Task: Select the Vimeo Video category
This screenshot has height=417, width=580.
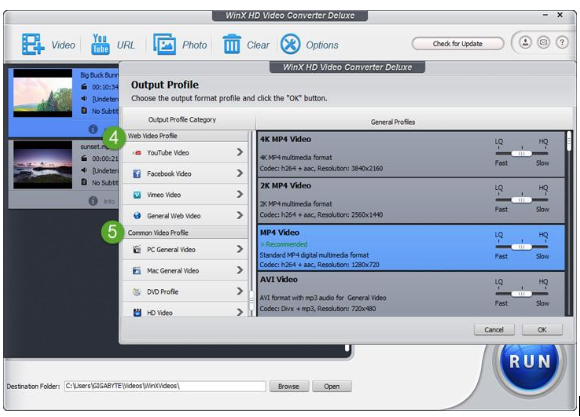Action: (185, 195)
